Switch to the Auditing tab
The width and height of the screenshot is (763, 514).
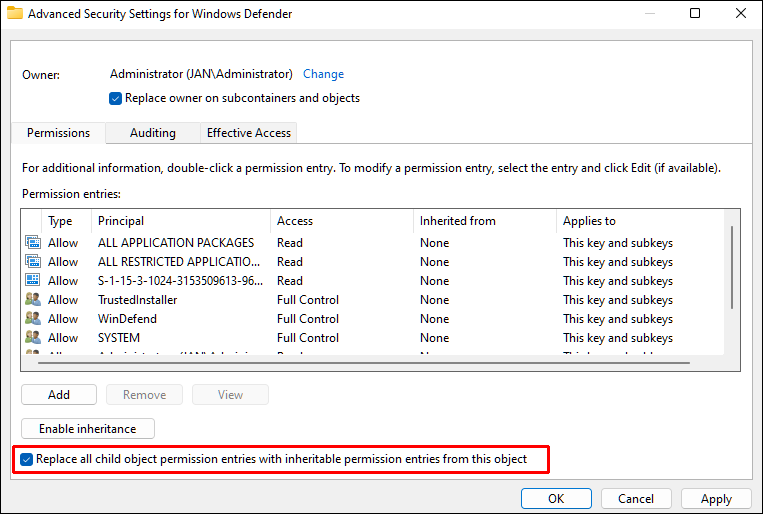tap(152, 133)
